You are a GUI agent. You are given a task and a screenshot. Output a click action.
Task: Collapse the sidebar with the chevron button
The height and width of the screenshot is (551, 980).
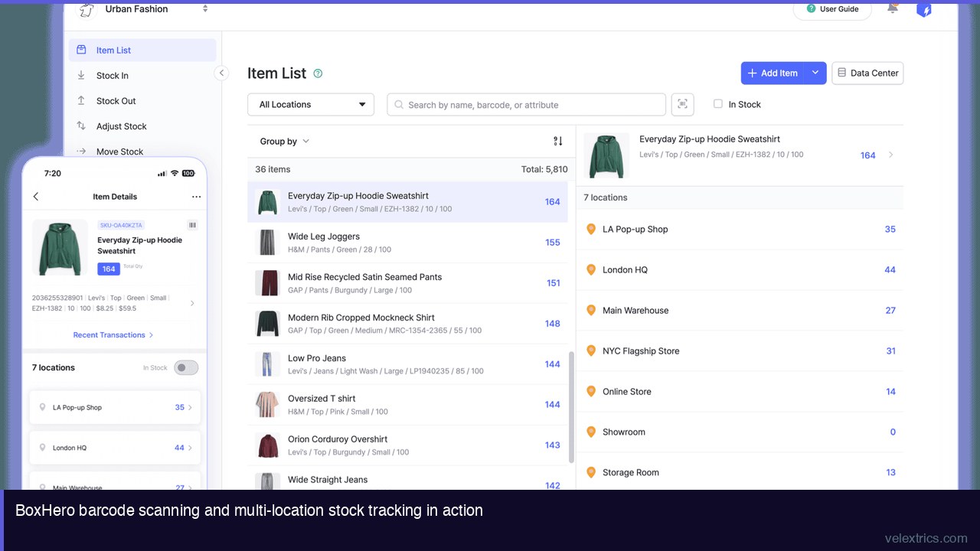[x=221, y=73]
